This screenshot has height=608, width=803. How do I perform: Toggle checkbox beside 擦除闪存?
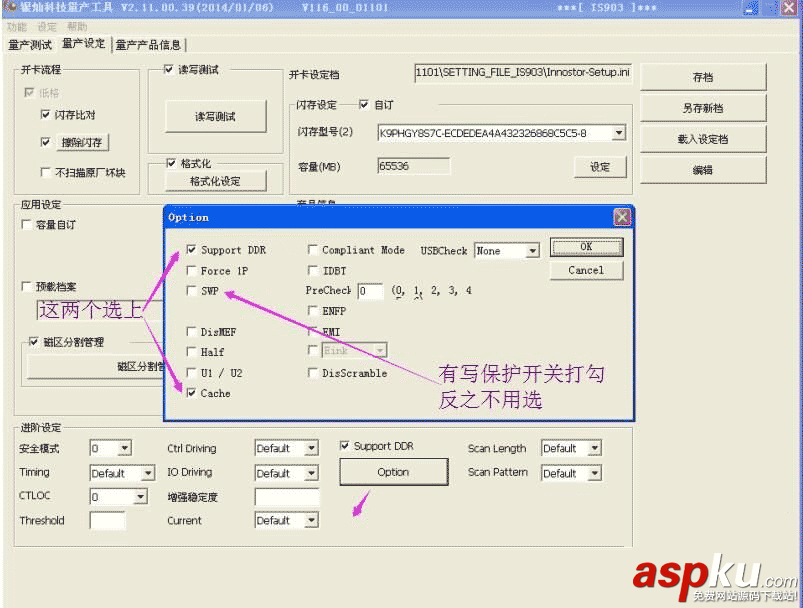[46, 142]
